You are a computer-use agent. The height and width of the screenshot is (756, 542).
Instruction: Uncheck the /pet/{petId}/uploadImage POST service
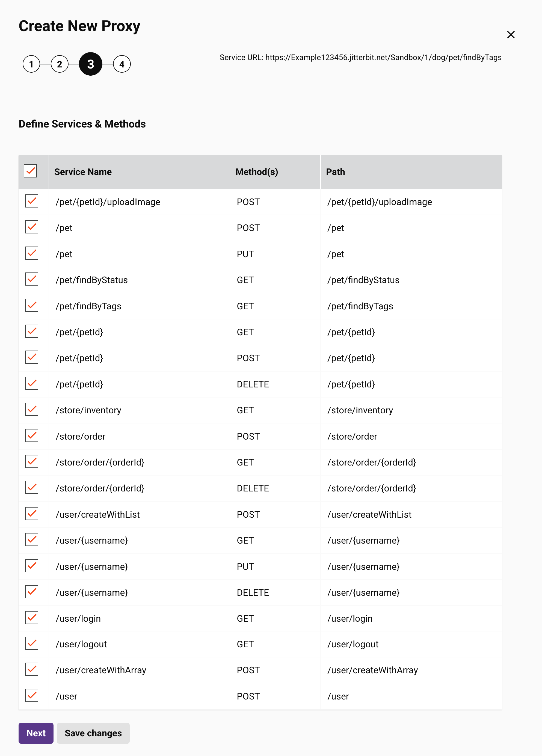pyautogui.click(x=31, y=201)
